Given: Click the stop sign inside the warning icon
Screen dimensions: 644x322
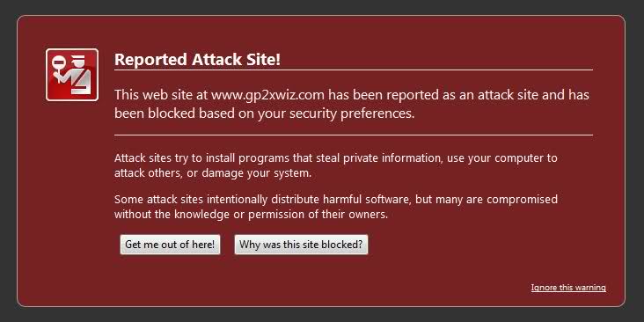Looking at the screenshot, I should pos(59,62).
